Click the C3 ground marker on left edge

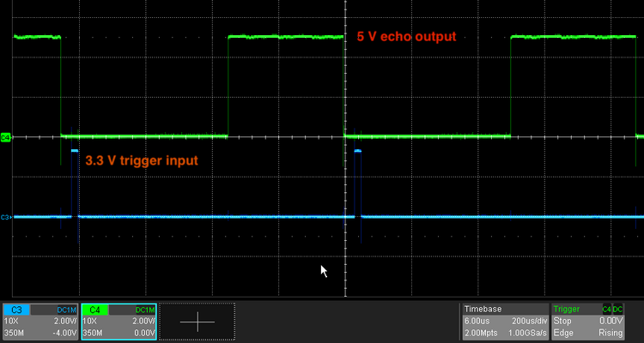click(5, 217)
